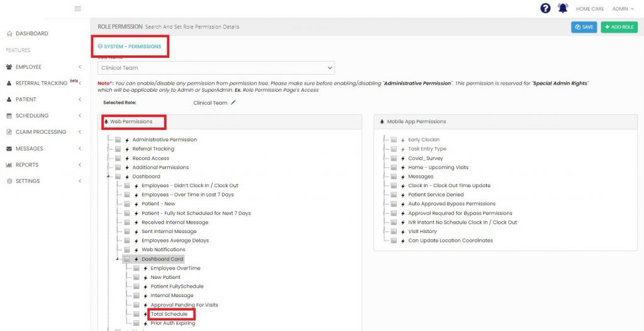Screen dimensions: 644x331
Task: Click the tree icon in Web Permissions header
Action: [107, 122]
